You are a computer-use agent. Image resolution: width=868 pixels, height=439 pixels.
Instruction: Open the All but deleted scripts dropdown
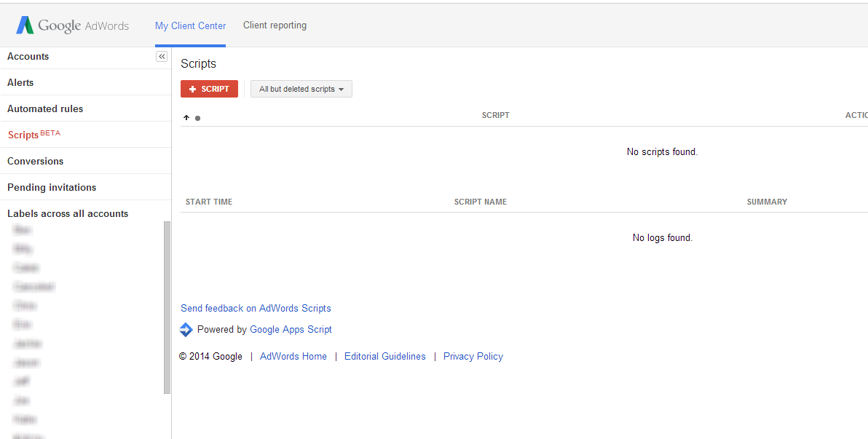click(301, 89)
